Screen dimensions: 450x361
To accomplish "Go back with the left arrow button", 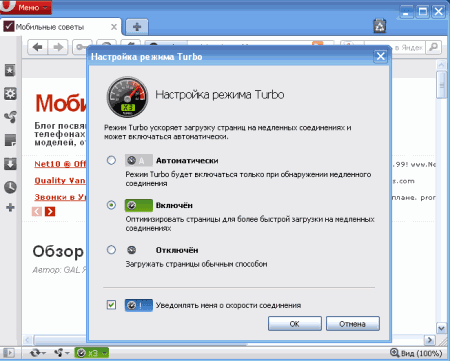I will 38,47.
